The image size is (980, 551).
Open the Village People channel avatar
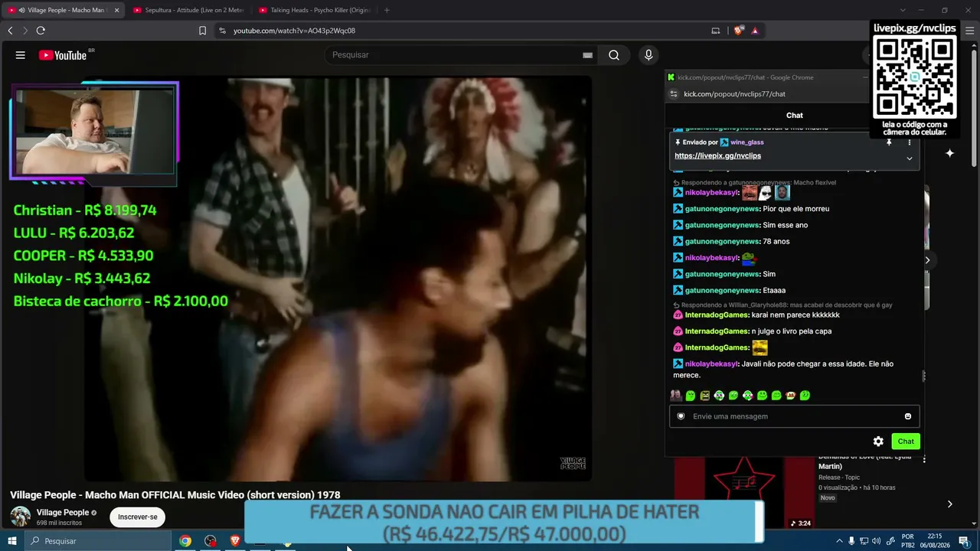(21, 517)
